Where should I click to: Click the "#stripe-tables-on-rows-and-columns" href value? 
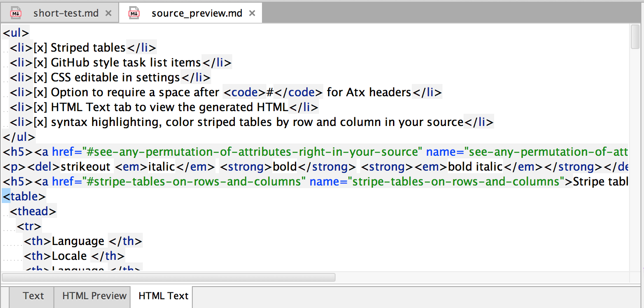pyautogui.click(x=193, y=182)
